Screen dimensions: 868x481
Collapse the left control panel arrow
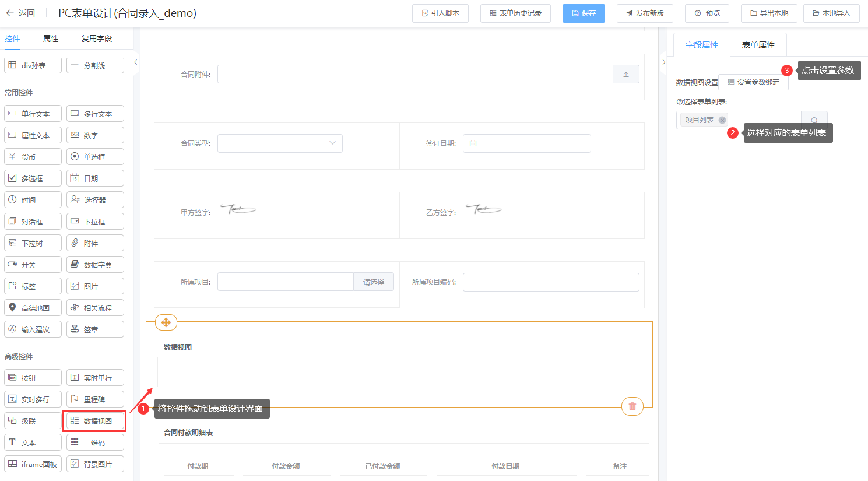pos(135,62)
